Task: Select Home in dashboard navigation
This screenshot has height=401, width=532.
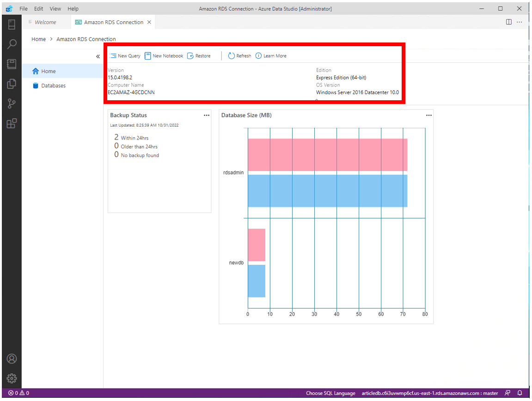Action: [63, 71]
